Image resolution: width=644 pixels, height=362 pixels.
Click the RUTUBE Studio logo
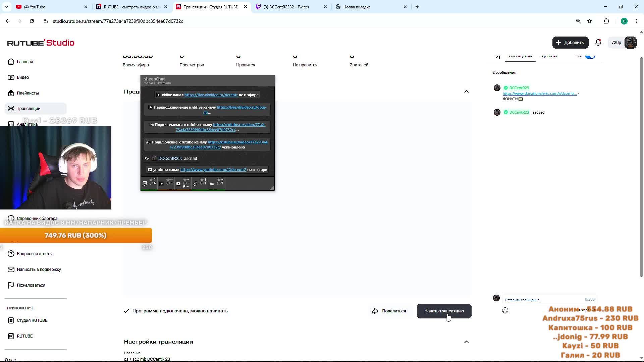[41, 43]
